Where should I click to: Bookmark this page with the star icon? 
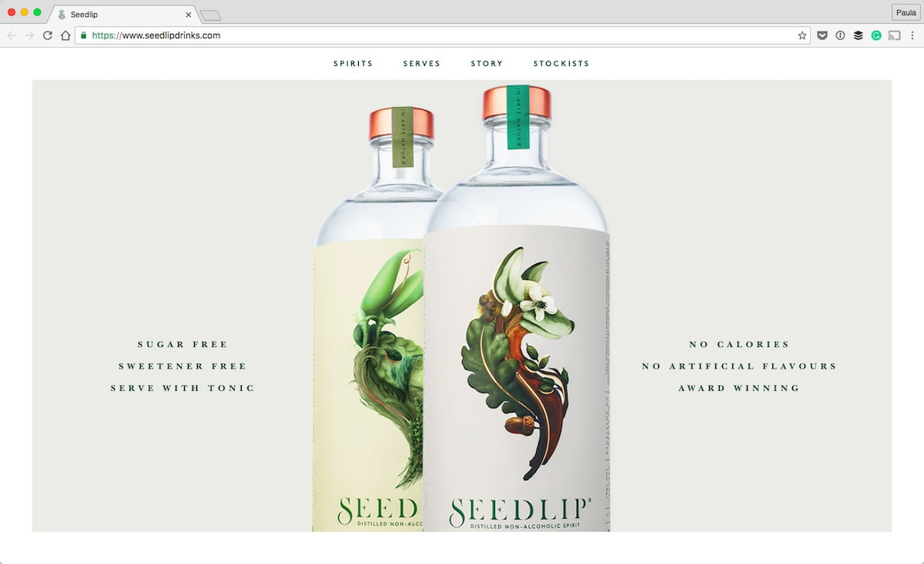point(802,35)
